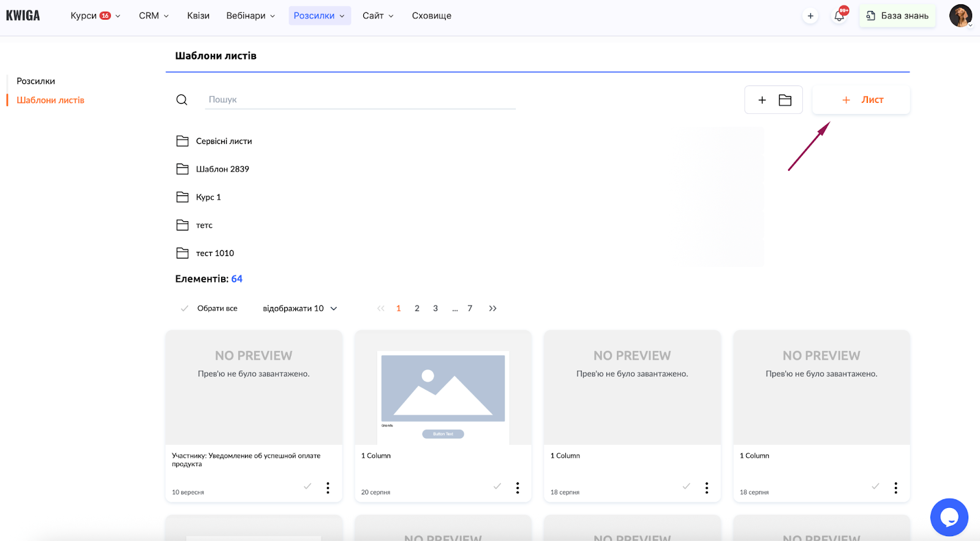This screenshot has height=541, width=980.
Task: Click the plus icon in top bar
Action: click(x=810, y=16)
